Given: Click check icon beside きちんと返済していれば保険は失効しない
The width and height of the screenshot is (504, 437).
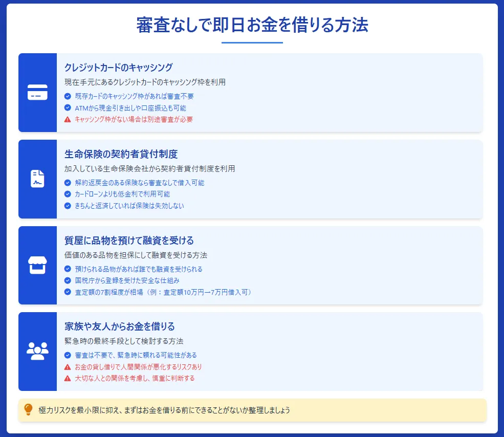Looking at the screenshot, I should (68, 206).
